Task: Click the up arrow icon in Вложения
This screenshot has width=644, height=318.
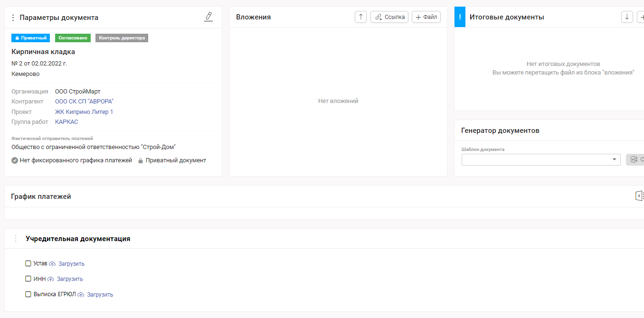Action: (360, 17)
